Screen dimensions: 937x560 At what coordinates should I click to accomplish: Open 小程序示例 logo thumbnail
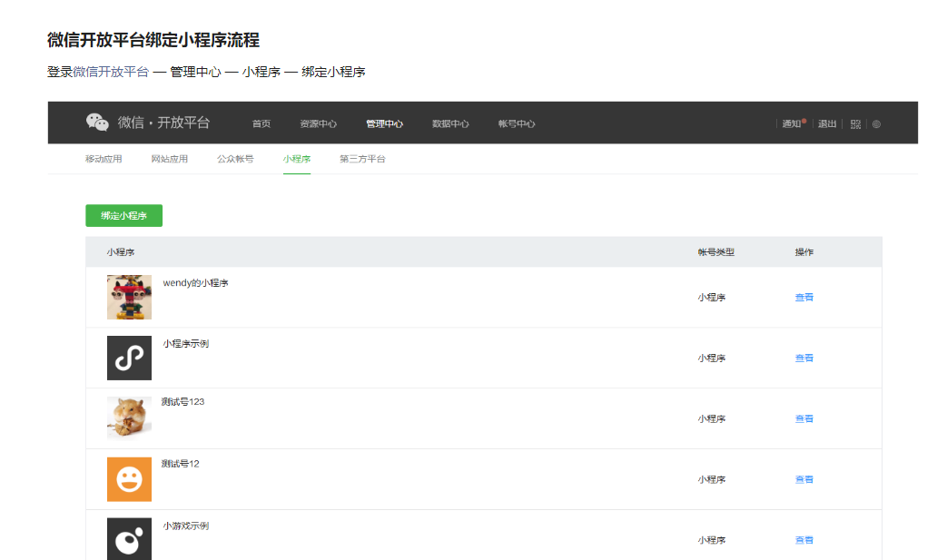129,358
